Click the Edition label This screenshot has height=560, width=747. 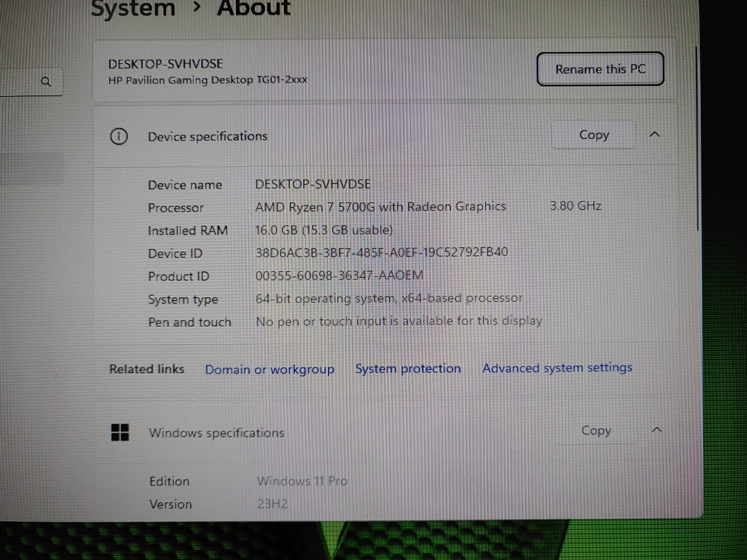click(x=170, y=481)
